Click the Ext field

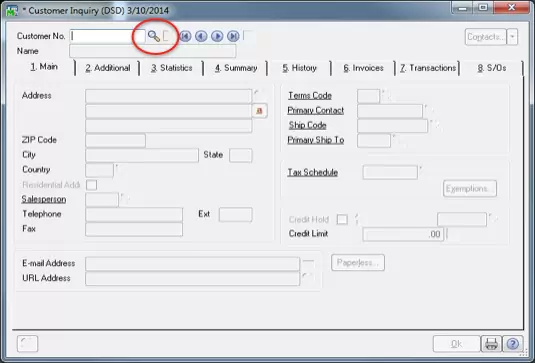tap(236, 215)
